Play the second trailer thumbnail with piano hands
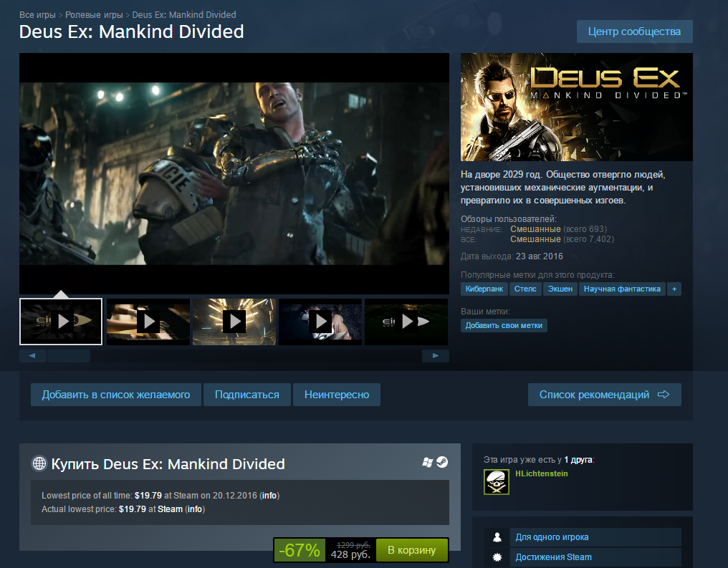The image size is (728, 568). [148, 322]
